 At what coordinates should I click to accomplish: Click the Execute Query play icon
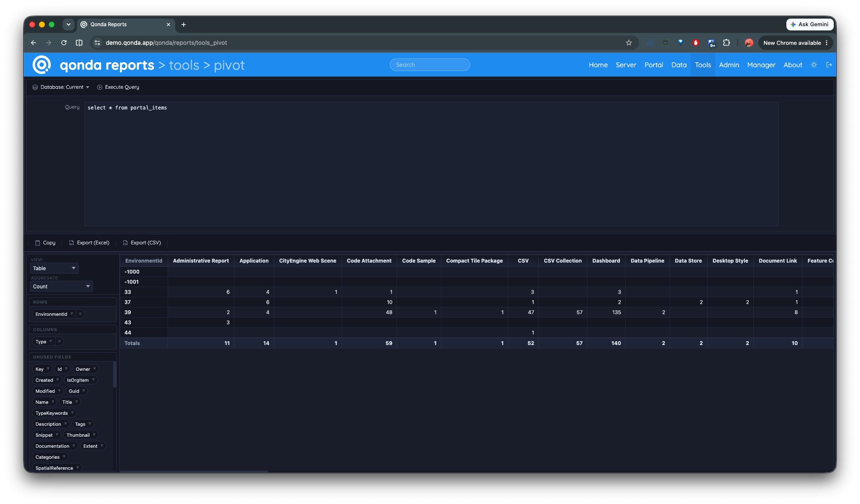tap(100, 87)
